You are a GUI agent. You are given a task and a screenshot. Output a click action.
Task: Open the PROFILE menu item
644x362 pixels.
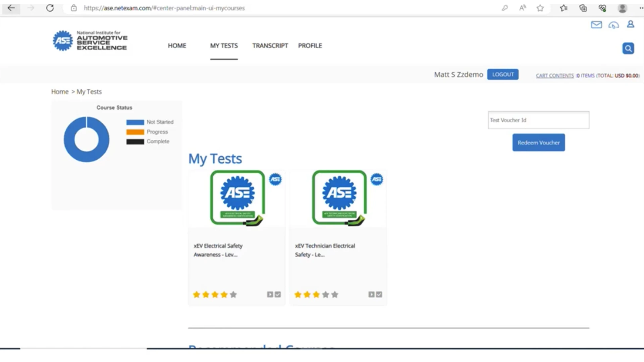[310, 46]
